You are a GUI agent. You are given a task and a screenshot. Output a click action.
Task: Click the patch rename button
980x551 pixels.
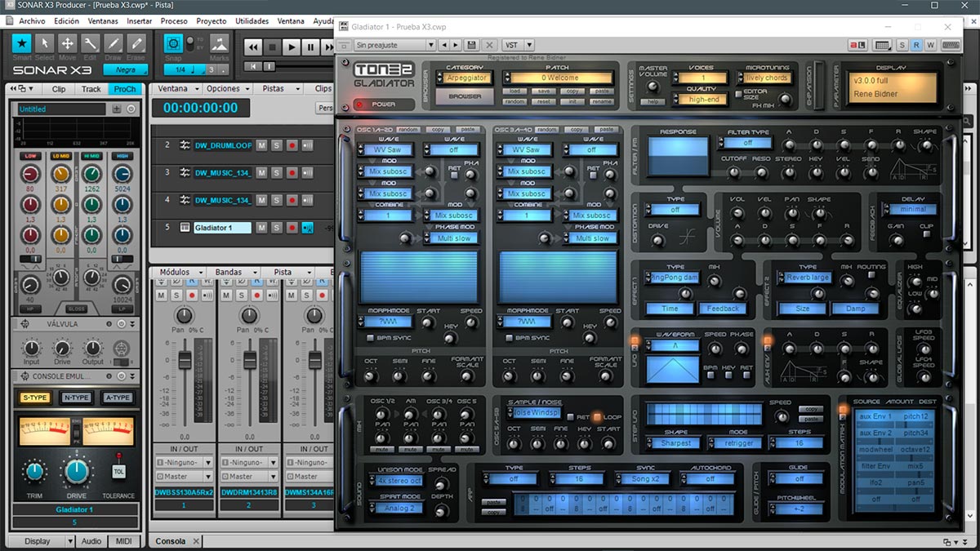click(x=600, y=102)
